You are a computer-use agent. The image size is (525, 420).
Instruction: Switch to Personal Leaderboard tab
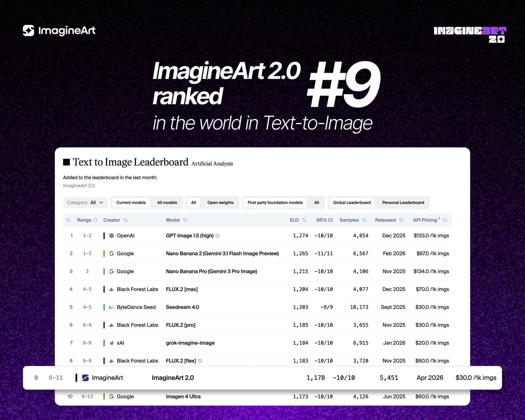403,203
